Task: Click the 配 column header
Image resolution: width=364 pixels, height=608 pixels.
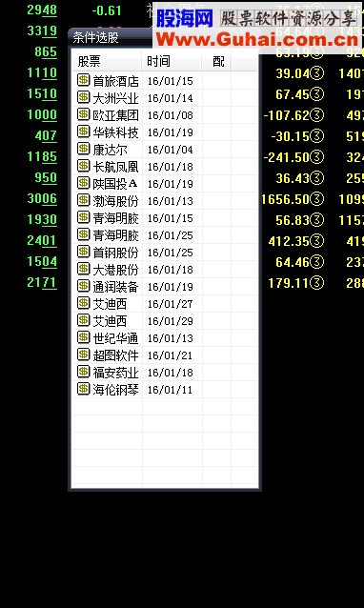Action: point(216,61)
